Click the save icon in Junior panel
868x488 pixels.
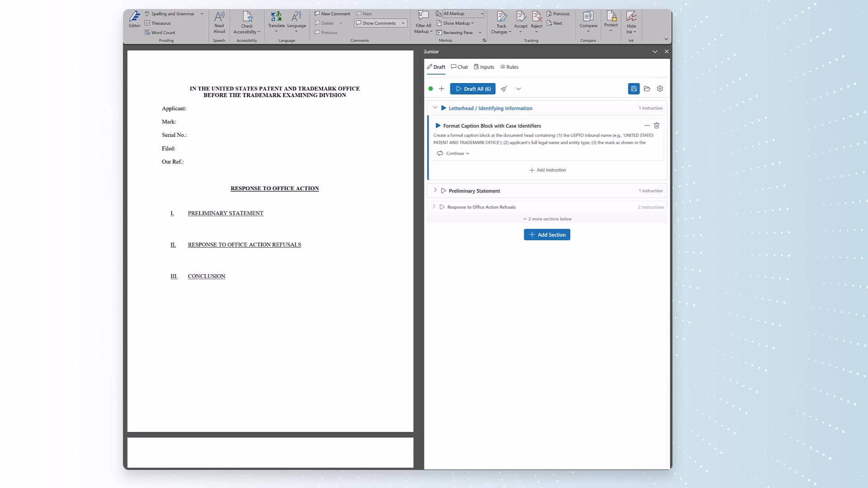pyautogui.click(x=633, y=89)
